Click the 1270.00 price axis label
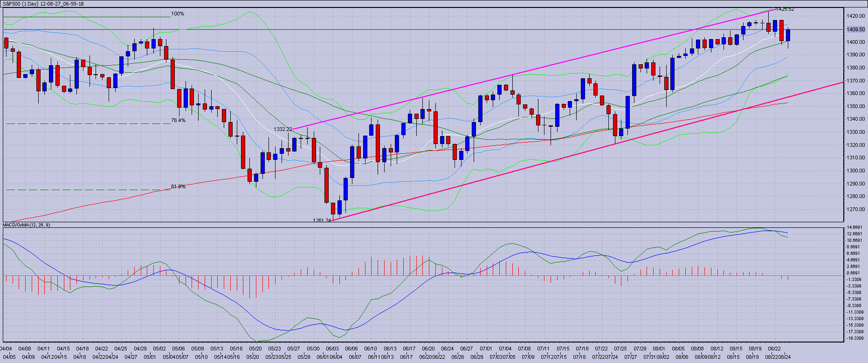The width and height of the screenshot is (868, 363). pos(856,209)
